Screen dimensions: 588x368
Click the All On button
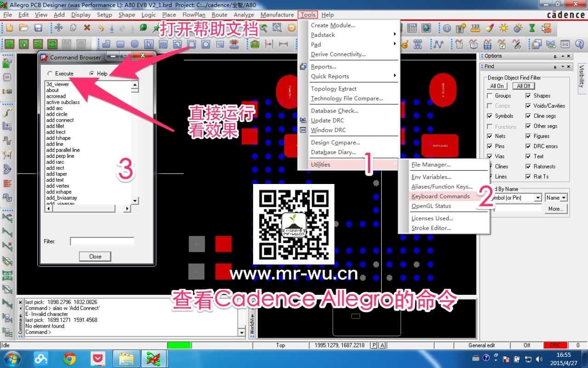(x=497, y=86)
